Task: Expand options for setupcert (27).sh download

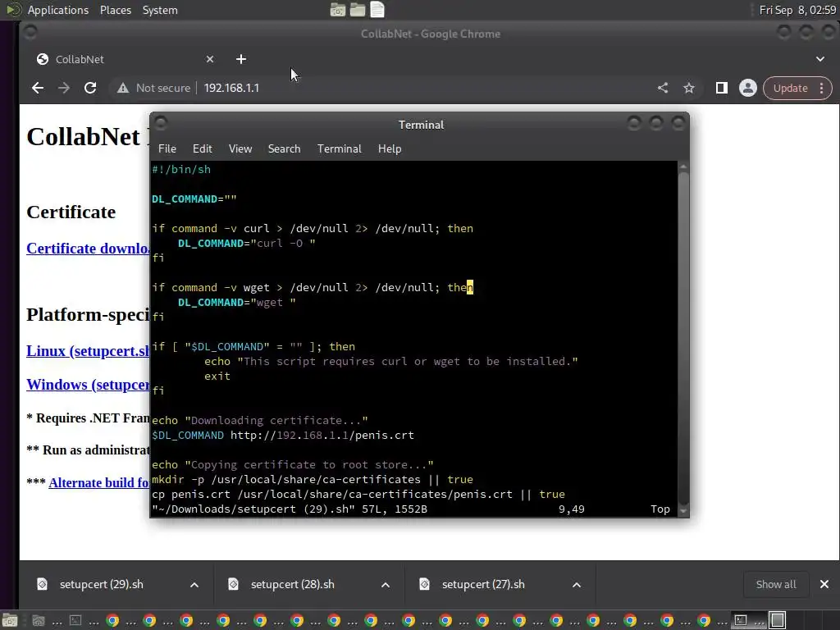Action: [x=577, y=584]
